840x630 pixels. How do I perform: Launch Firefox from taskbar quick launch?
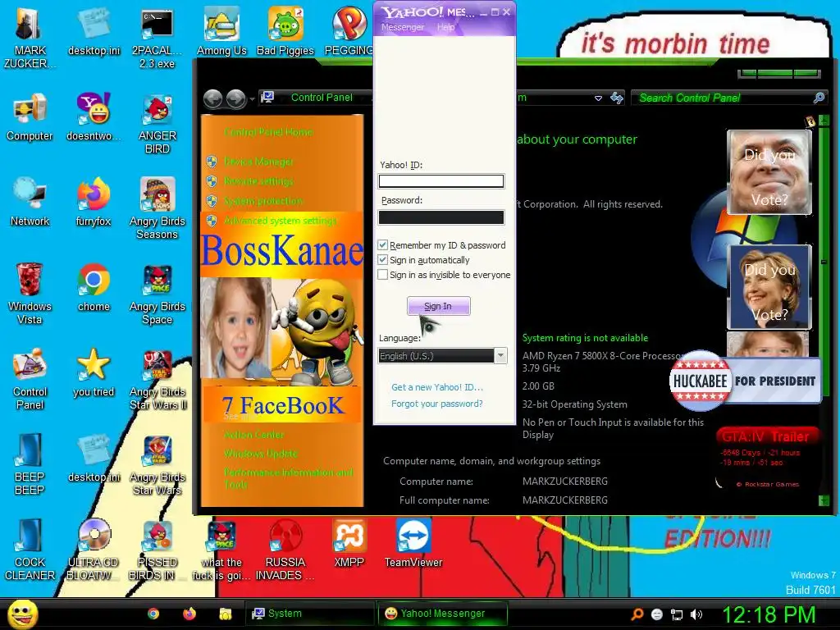[x=189, y=614]
